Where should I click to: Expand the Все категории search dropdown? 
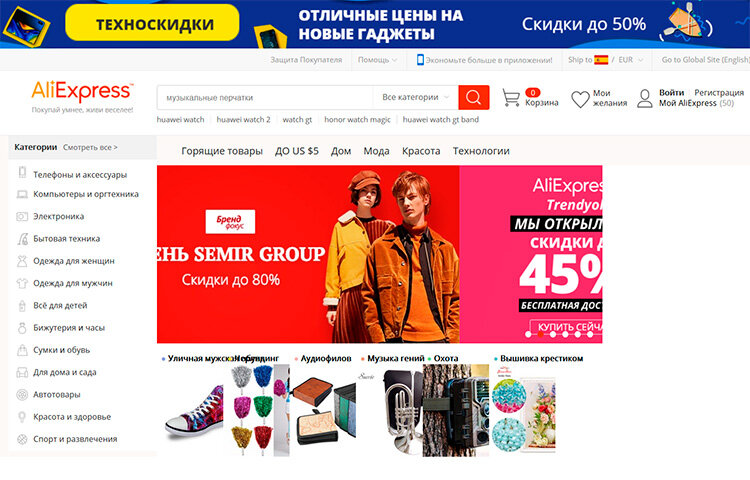(x=415, y=97)
